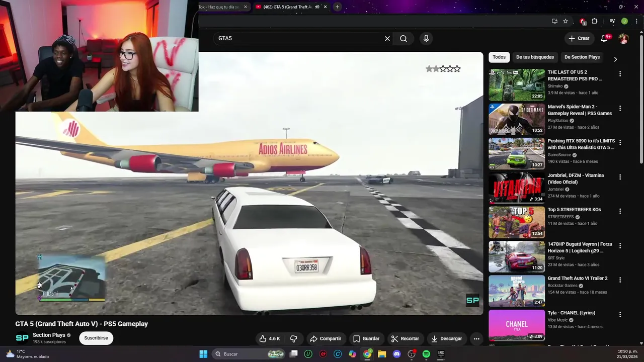Open Task View on the taskbar
The height and width of the screenshot is (362, 644).
(294, 354)
